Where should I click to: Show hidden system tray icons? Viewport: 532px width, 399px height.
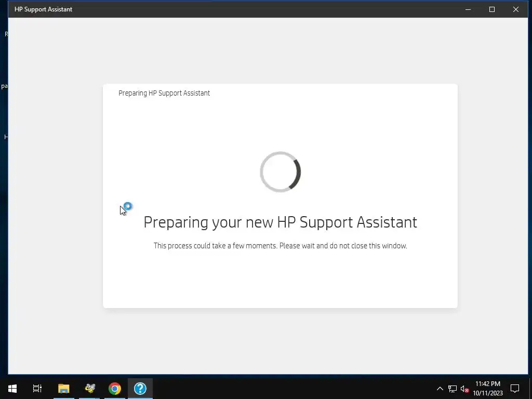click(x=440, y=389)
